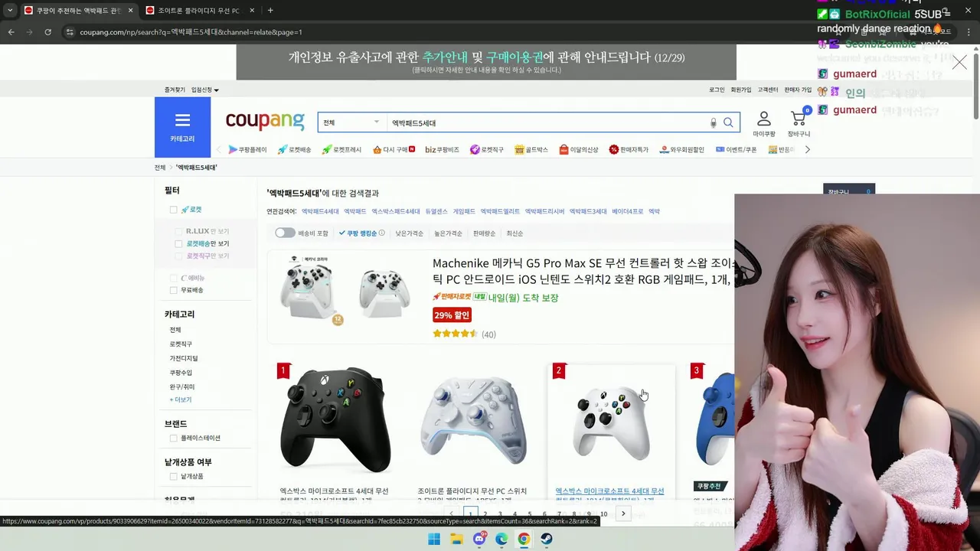Open the 장바구니 shopping cart icon

click(x=799, y=124)
